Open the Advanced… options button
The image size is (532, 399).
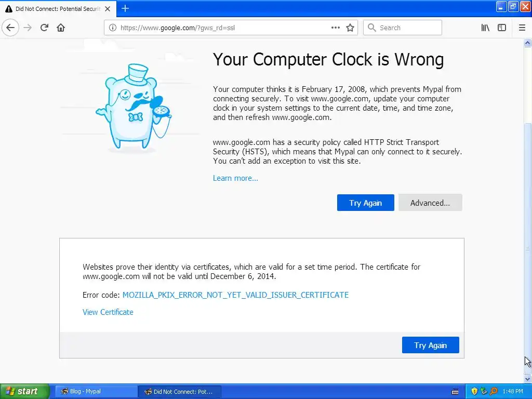[430, 203]
